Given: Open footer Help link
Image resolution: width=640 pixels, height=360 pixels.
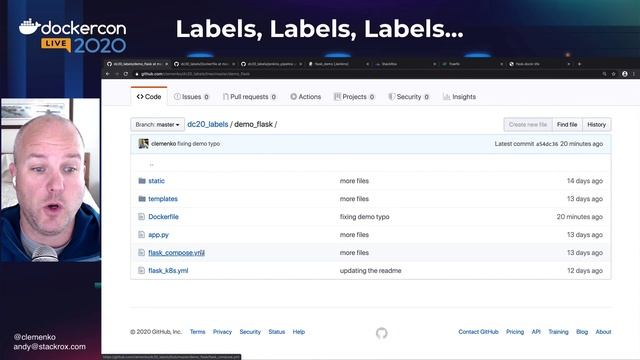Looking at the screenshot, I should (299, 332).
